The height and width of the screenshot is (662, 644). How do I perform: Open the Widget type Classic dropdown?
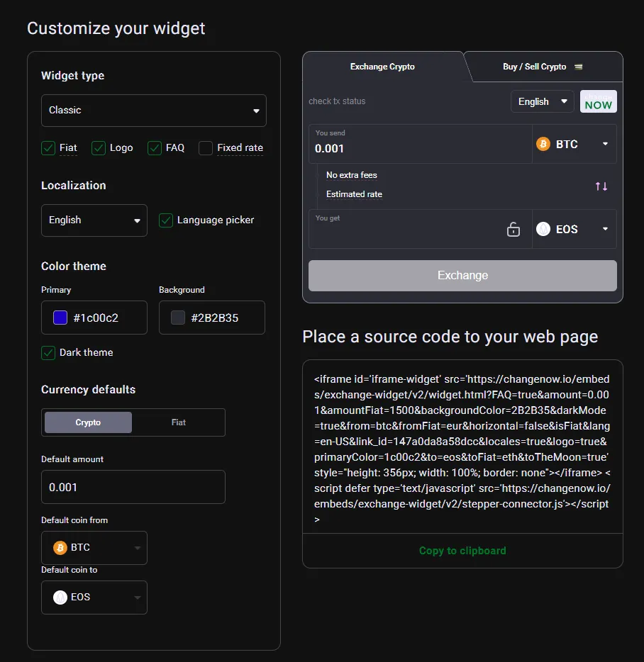click(x=154, y=111)
